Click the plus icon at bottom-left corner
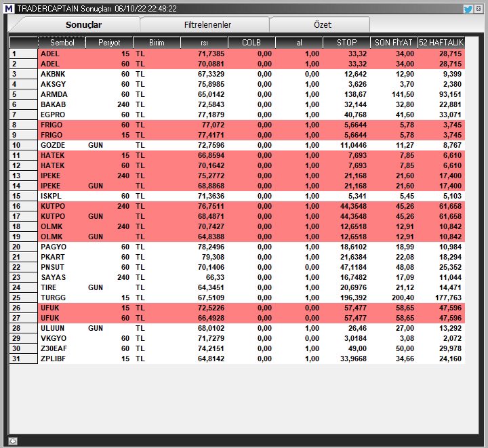 (x=13, y=441)
